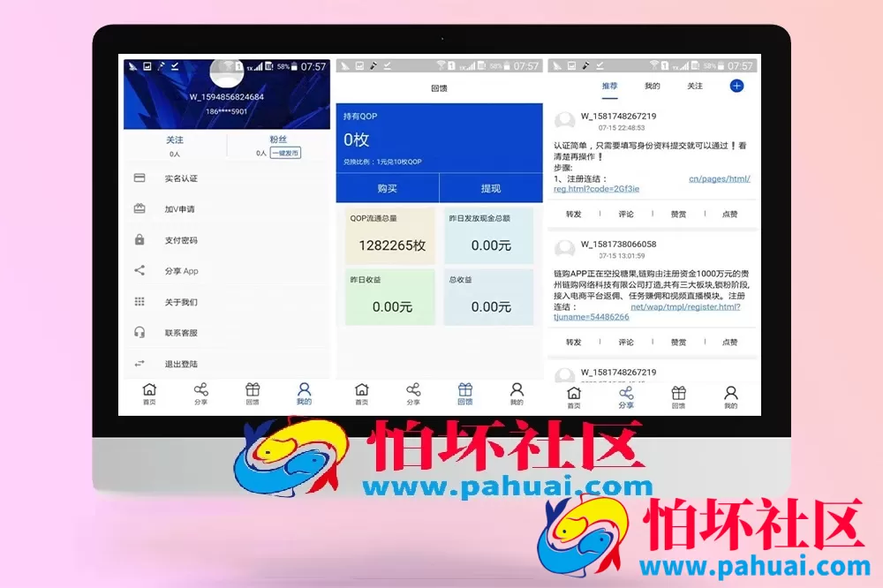Switch to the 推荐 feed tab
This screenshot has width=883, height=588.
point(609,87)
